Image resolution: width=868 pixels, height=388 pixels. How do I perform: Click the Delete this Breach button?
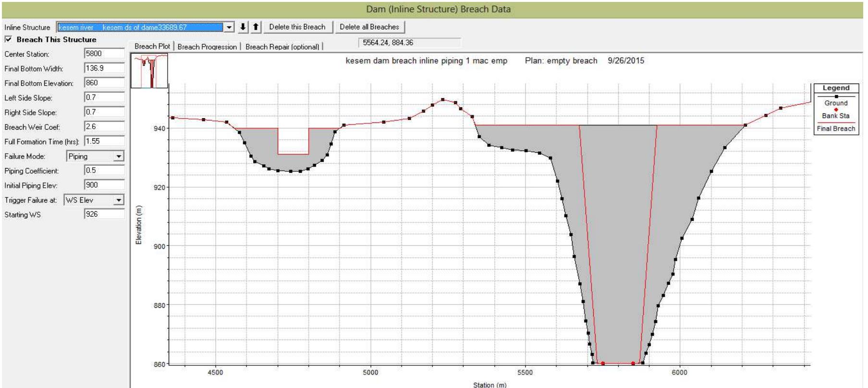[297, 27]
